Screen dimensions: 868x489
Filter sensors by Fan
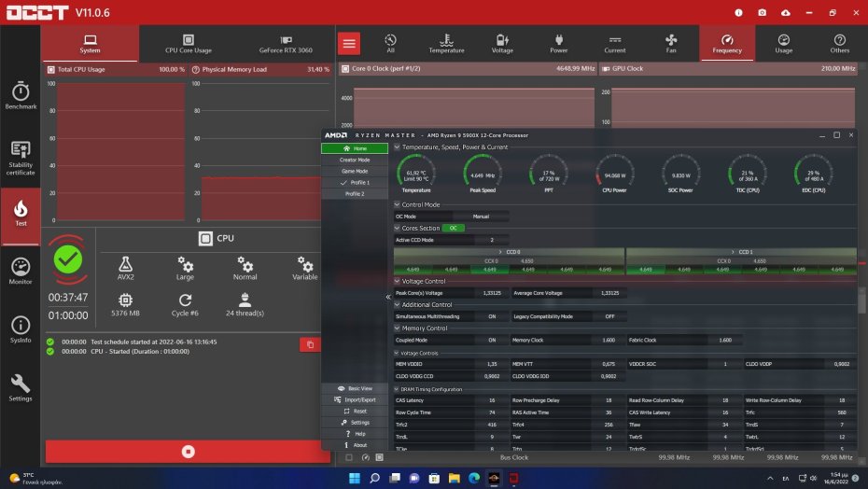pyautogui.click(x=671, y=44)
